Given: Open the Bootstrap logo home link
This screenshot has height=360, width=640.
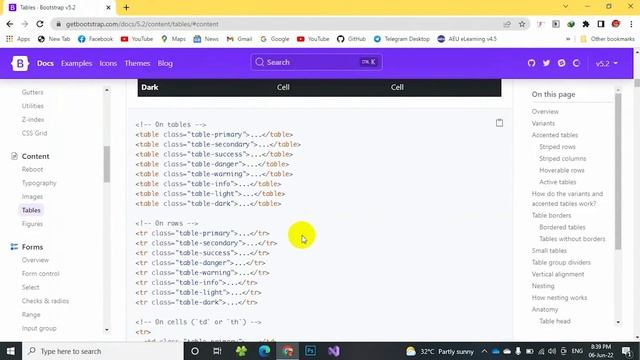Looking at the screenshot, I should point(20,63).
